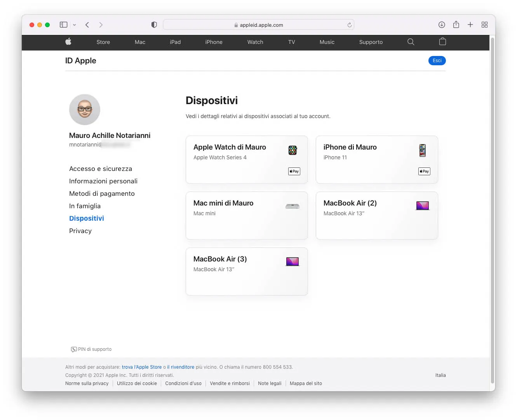Click the Apple logo in the navigation bar
This screenshot has height=420, width=517.
68,42
